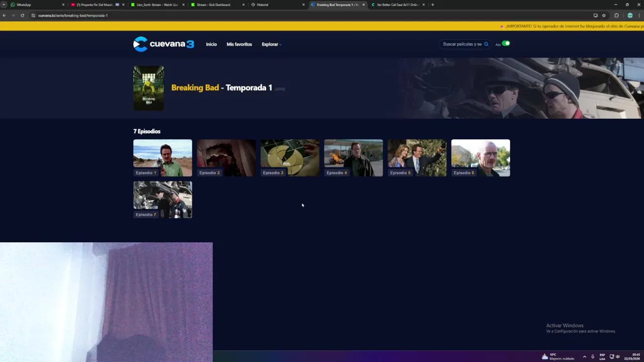Open Episodio 3 thumbnail
The image size is (644, 362).
click(290, 158)
